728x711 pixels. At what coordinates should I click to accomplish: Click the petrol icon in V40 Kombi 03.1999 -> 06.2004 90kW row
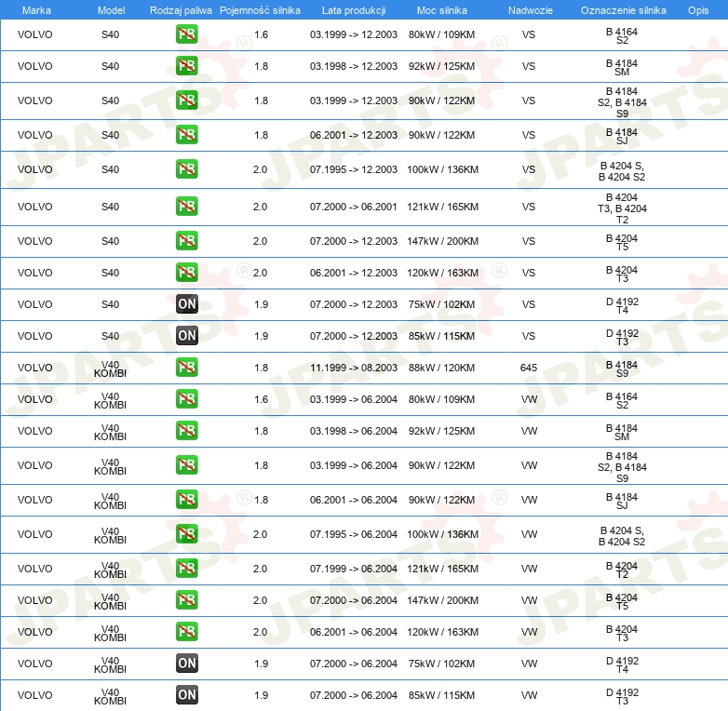pos(186,465)
